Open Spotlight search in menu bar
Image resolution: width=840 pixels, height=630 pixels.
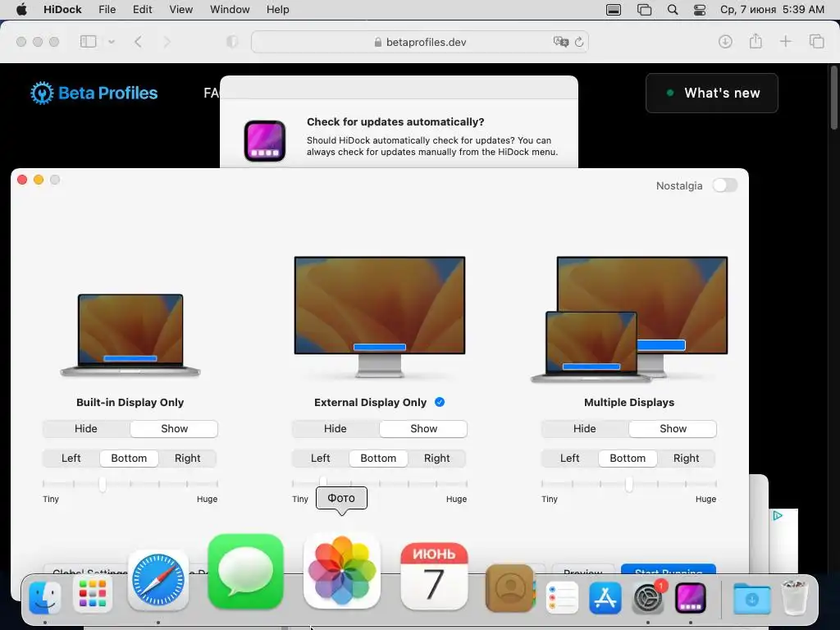(x=673, y=10)
